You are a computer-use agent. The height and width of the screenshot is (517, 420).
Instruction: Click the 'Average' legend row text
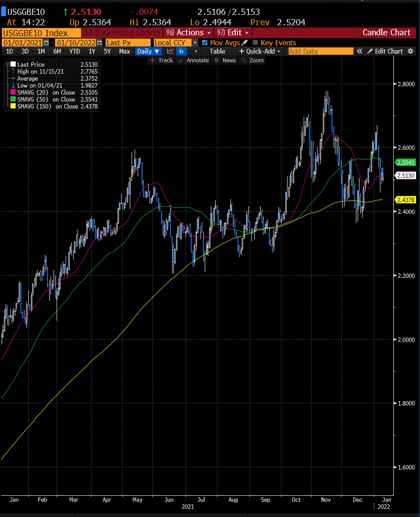pos(27,78)
